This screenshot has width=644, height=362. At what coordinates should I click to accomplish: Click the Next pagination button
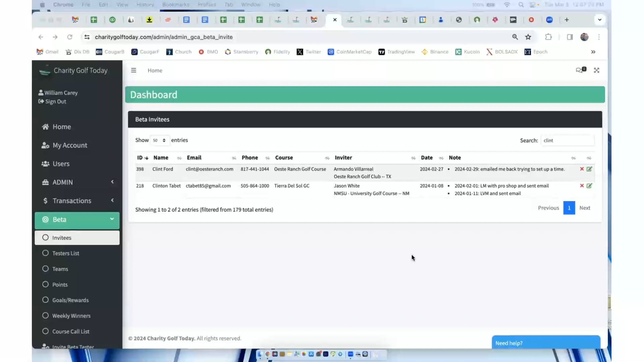584,208
